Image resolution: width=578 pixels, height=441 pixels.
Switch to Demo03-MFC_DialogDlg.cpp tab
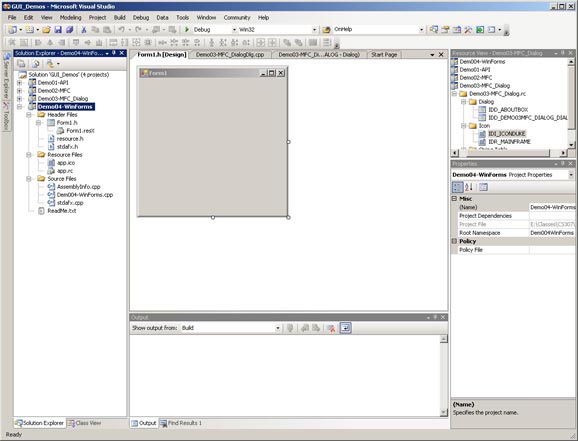pos(230,55)
